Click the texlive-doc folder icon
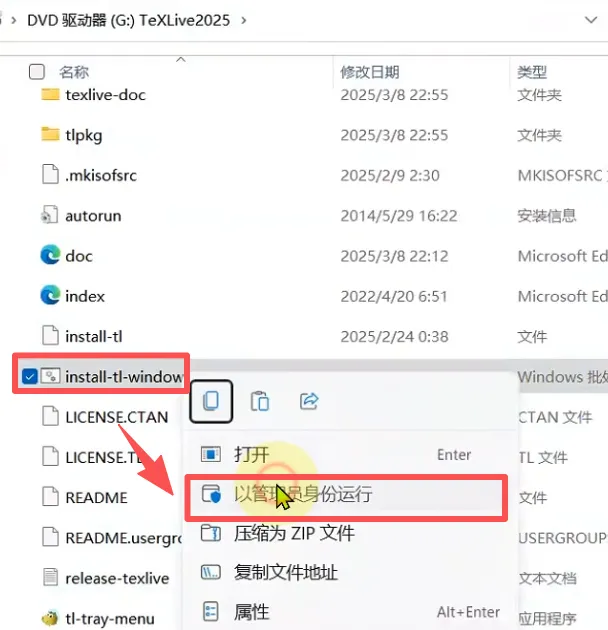This screenshot has width=608, height=630. click(50, 94)
